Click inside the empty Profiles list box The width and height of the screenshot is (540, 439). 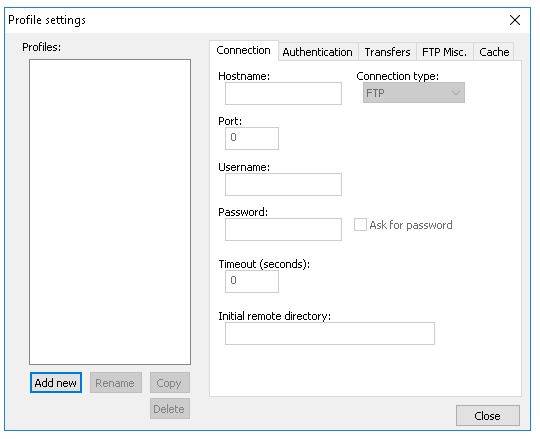[110, 212]
